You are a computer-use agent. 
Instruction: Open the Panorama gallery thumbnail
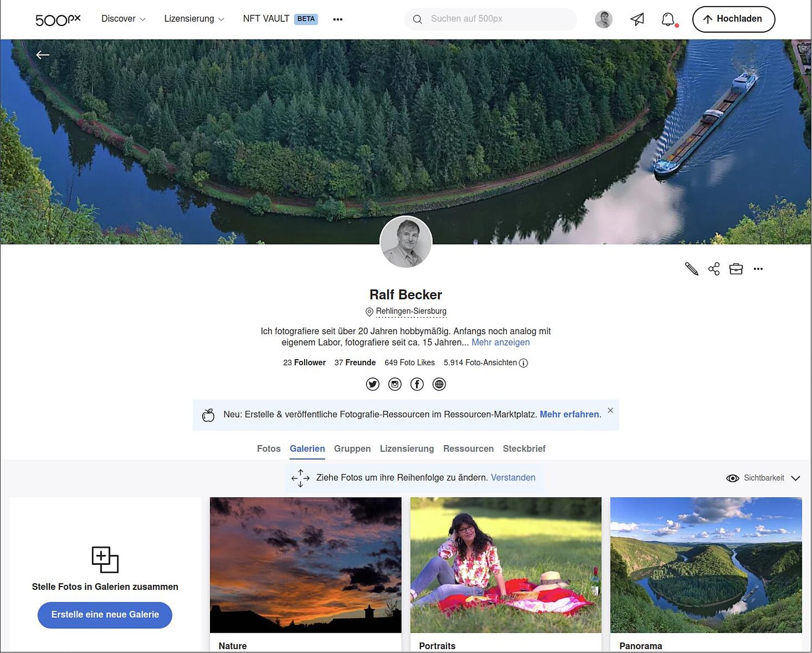point(706,565)
